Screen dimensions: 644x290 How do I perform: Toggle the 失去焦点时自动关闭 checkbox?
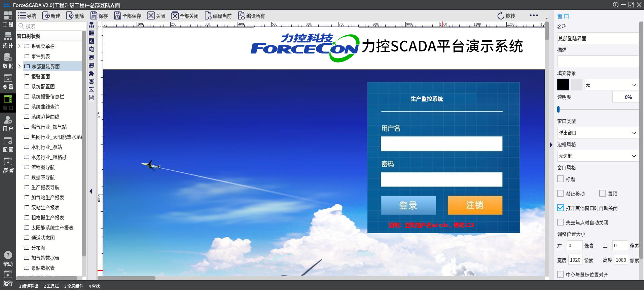click(x=561, y=222)
